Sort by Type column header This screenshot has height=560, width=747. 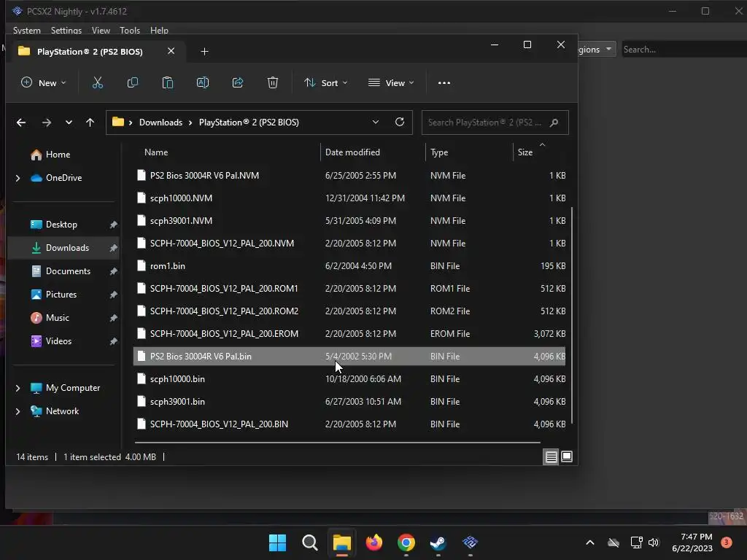coord(439,152)
